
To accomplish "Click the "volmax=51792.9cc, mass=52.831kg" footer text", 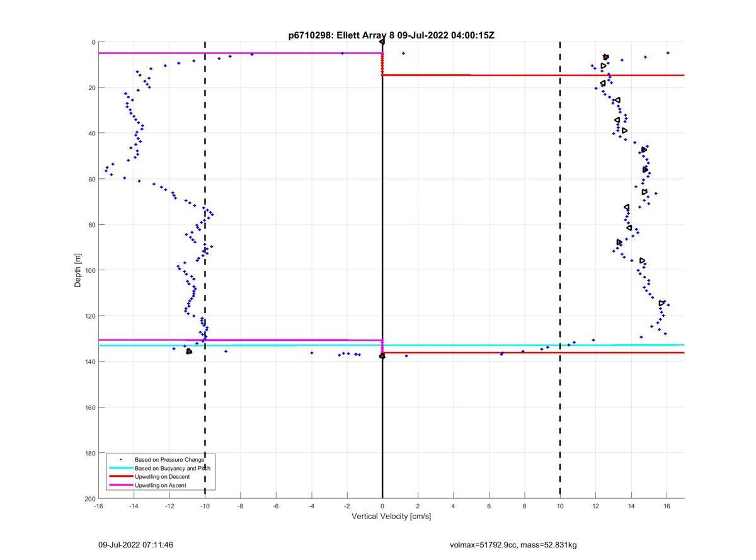I will [513, 545].
